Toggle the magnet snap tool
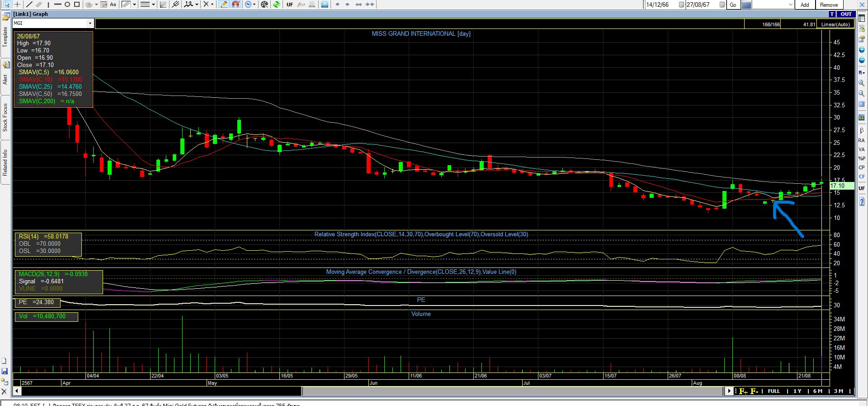The image size is (868, 406). click(236, 5)
